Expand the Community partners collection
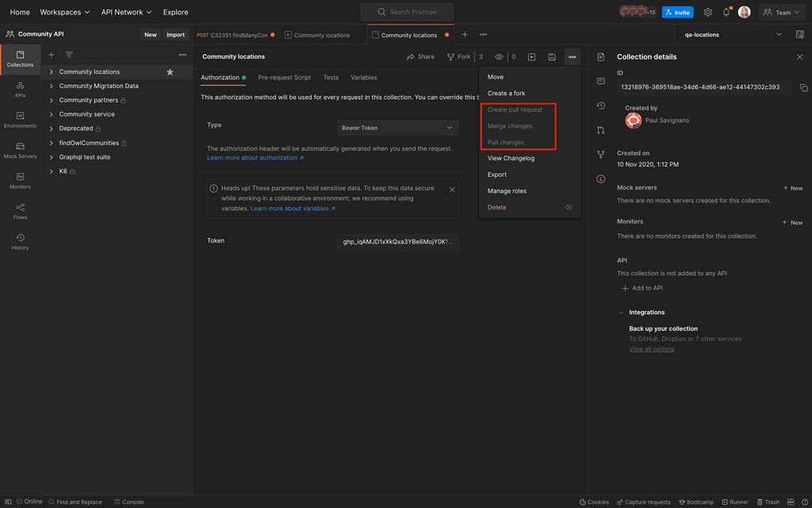The width and height of the screenshot is (812, 508). click(52, 100)
